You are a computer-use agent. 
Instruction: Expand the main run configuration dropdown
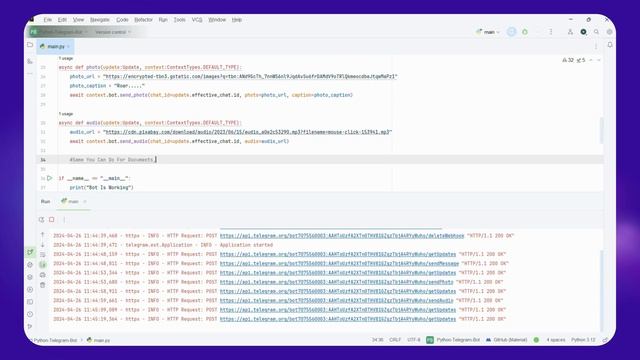488,32
